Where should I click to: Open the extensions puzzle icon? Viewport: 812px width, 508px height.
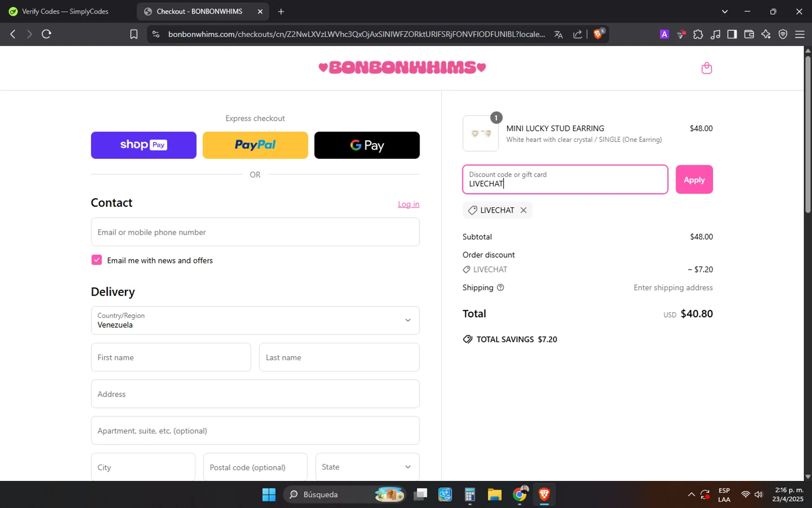[698, 34]
